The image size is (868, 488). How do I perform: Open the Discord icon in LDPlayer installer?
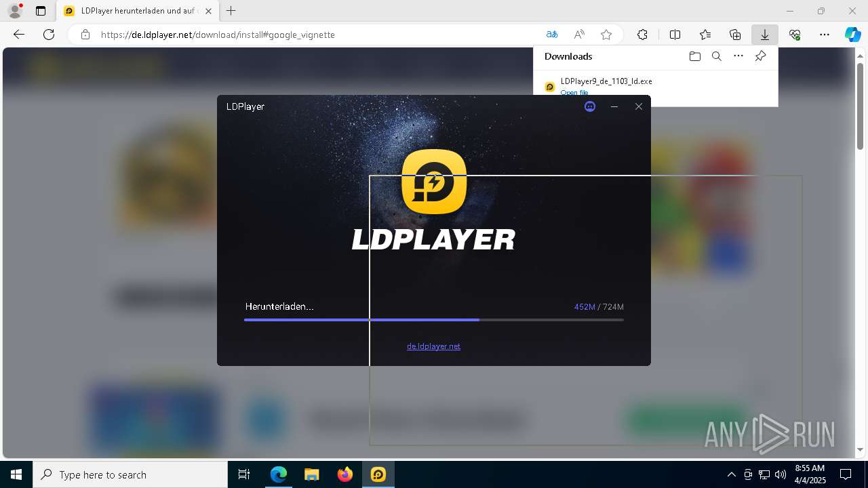pos(590,106)
